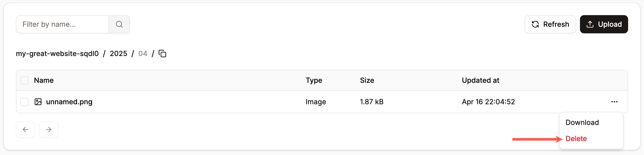Viewport: 644px width, 155px height.
Task: Check the checkbox for unnamed.png row
Action: 24,101
